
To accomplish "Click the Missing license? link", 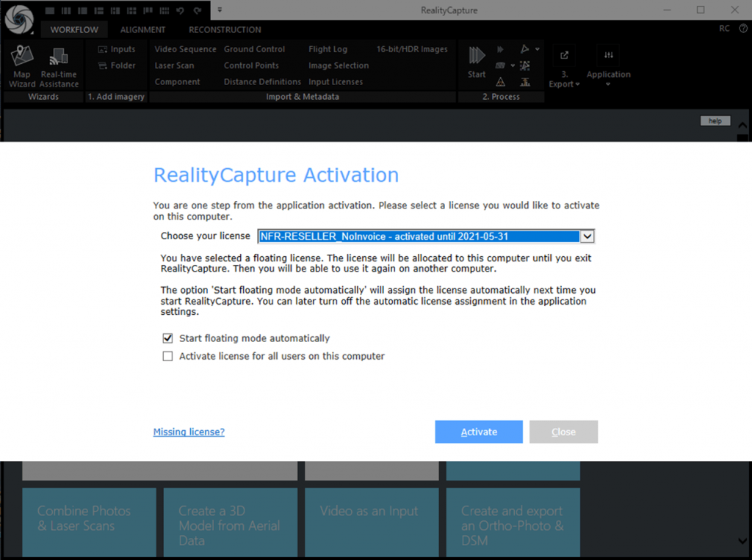I will point(189,432).
